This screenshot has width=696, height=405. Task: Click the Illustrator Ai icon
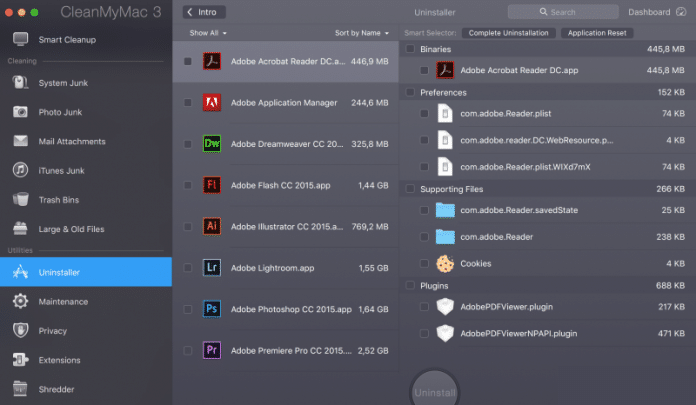click(x=212, y=226)
